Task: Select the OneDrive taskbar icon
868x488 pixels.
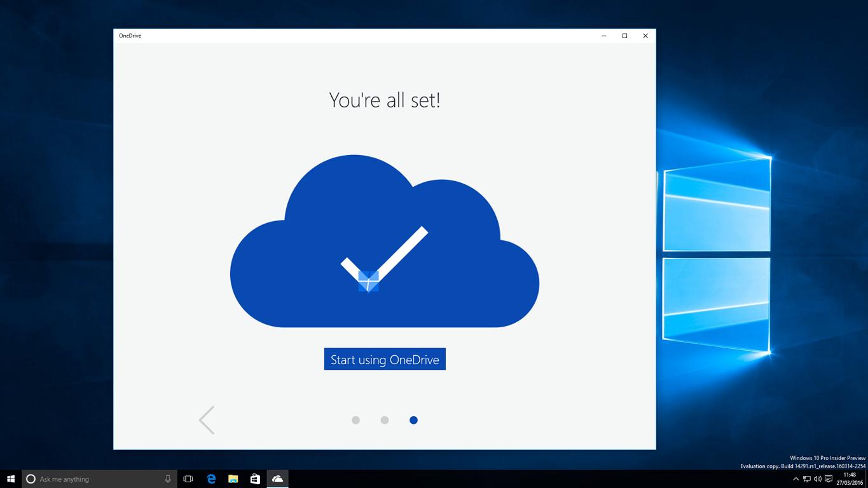Action: coord(278,479)
